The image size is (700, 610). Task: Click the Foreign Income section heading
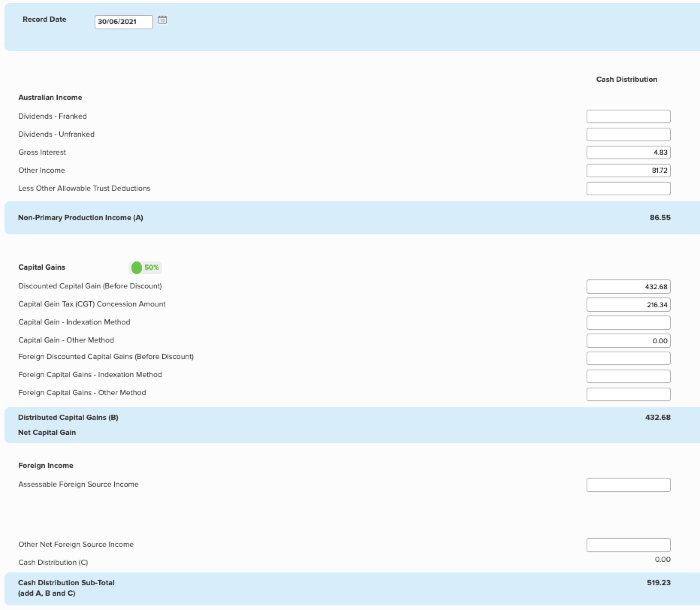(46, 465)
